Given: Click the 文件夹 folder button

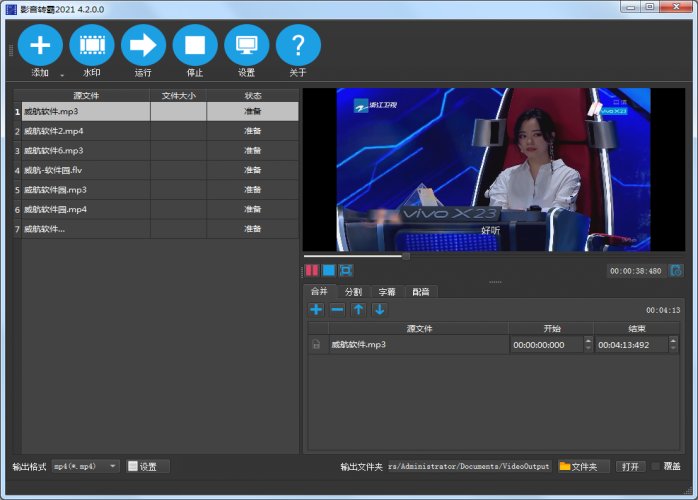Looking at the screenshot, I should [583, 466].
